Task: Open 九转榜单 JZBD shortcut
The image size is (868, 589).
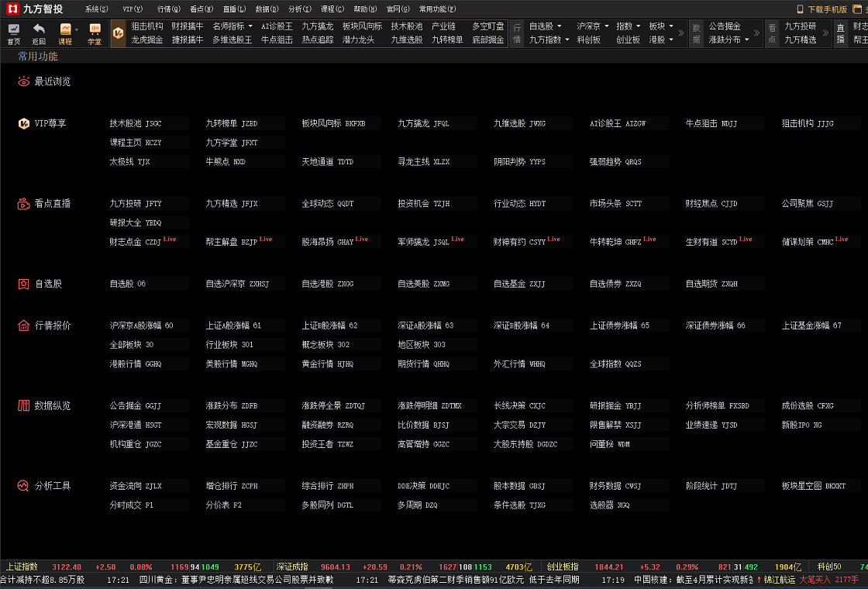Action: (244, 123)
